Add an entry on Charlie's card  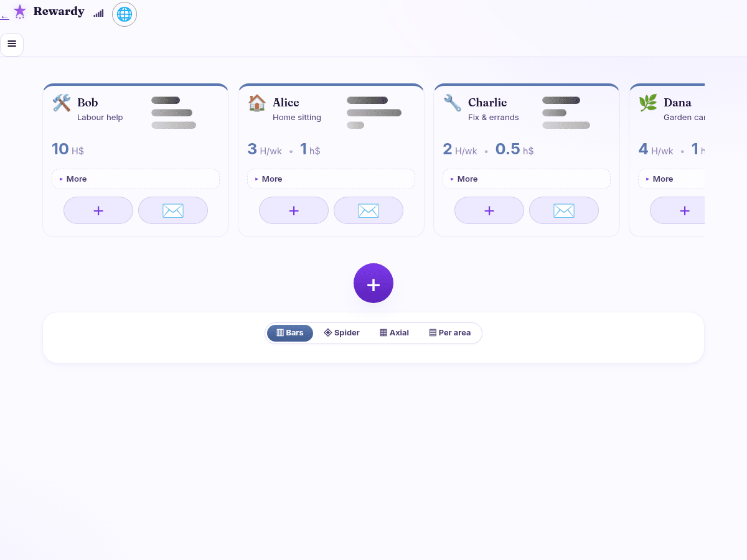[489, 210]
